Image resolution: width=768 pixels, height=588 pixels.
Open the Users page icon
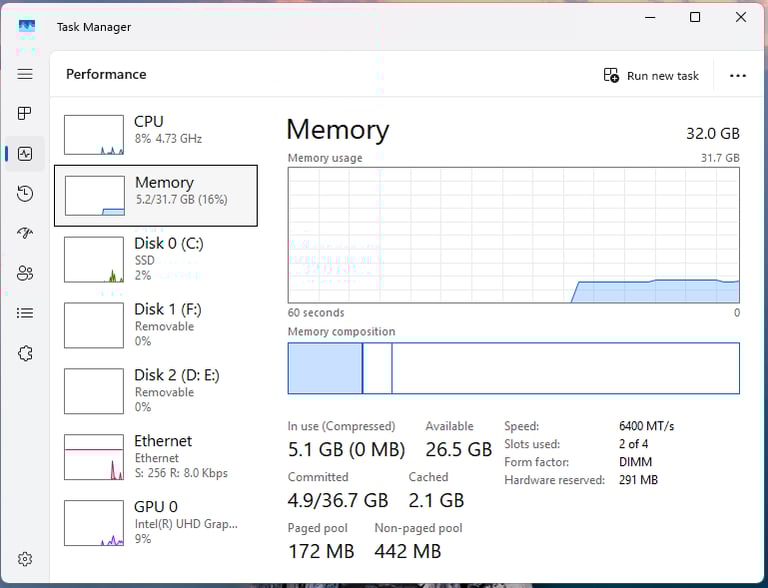25,273
